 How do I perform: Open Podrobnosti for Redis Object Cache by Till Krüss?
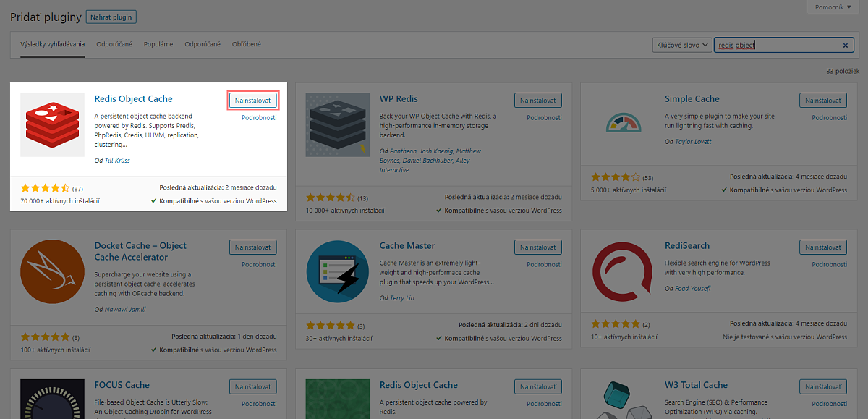pos(259,117)
